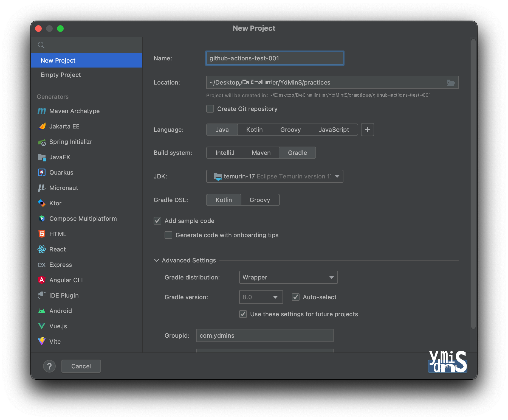Open the Micronaut generator

coord(63,188)
